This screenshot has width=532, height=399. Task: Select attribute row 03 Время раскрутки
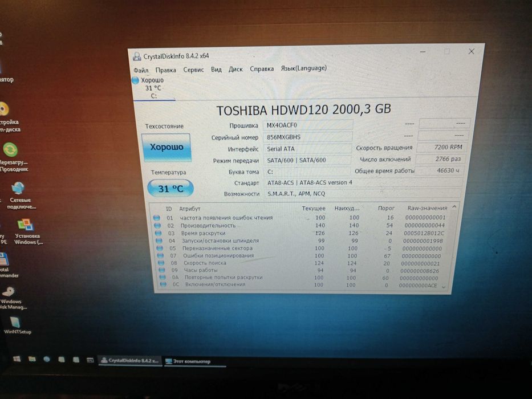(x=299, y=233)
